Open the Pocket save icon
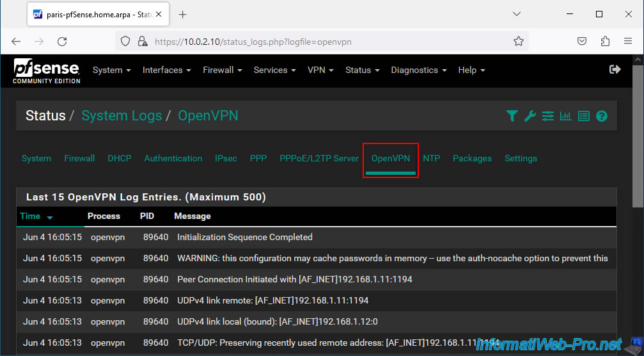 pyautogui.click(x=582, y=41)
